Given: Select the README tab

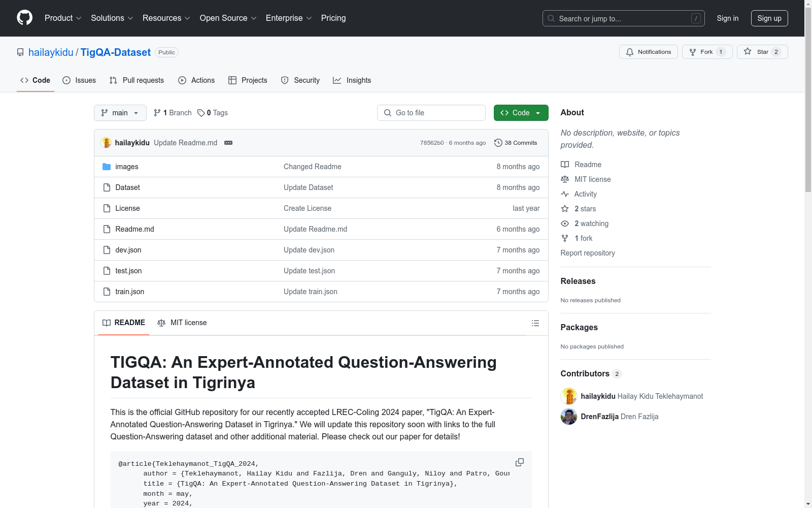Looking at the screenshot, I should click(x=124, y=323).
